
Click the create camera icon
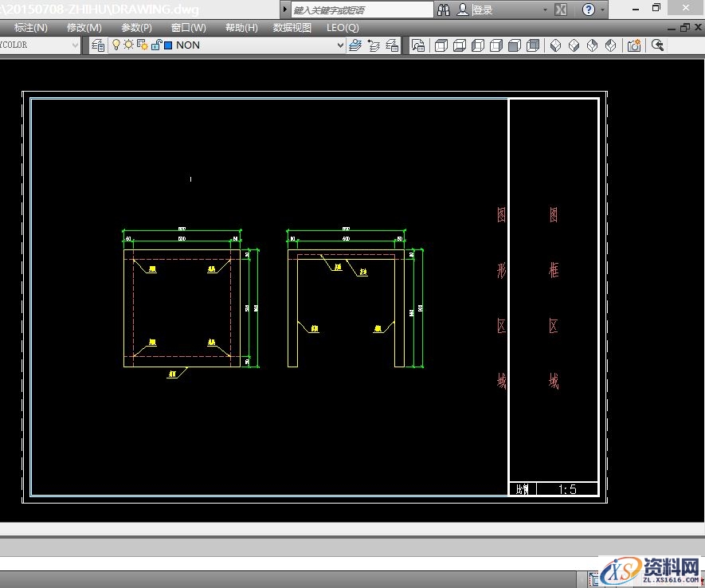634,45
